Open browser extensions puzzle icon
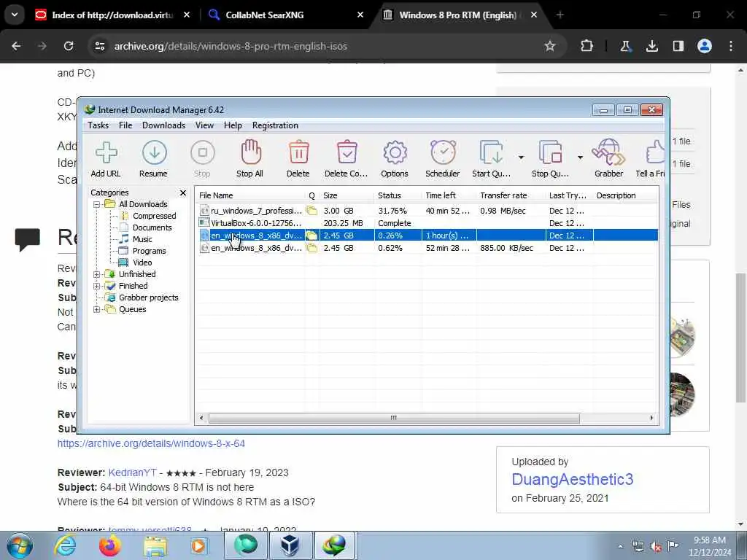 [x=587, y=46]
